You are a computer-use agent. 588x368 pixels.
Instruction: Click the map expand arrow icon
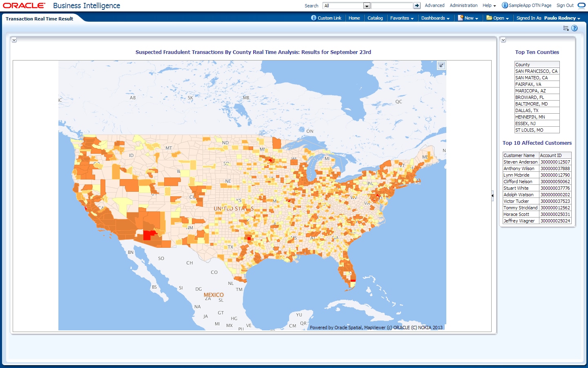coord(441,65)
